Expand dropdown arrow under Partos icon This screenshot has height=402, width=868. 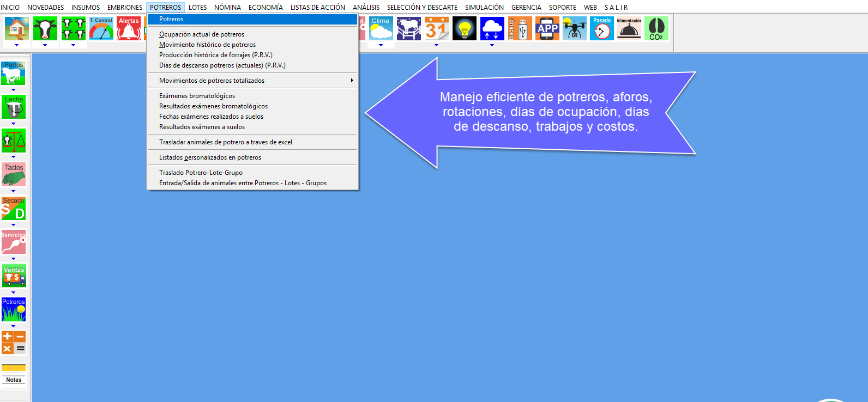pyautogui.click(x=14, y=90)
